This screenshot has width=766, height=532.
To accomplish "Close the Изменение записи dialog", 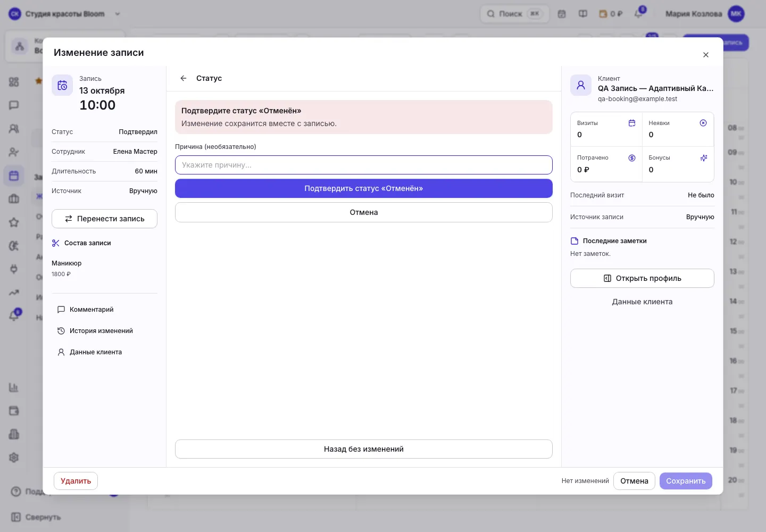I will tap(706, 55).
